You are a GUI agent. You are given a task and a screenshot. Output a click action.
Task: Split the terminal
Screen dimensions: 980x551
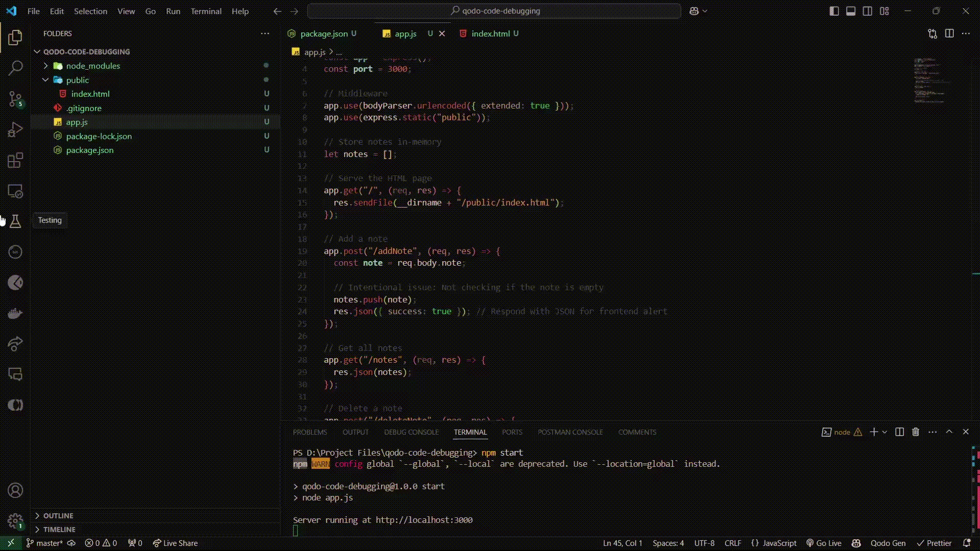[x=900, y=432]
